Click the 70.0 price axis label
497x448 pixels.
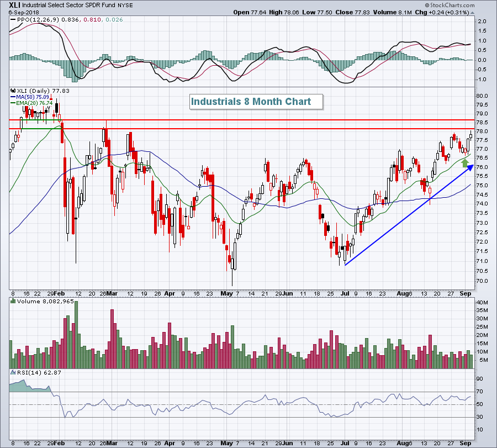click(x=482, y=281)
